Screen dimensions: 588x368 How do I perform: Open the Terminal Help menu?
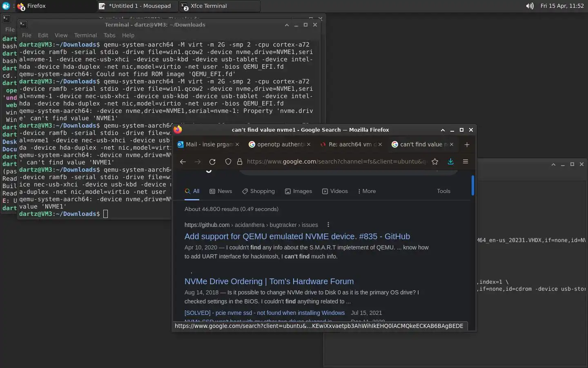click(128, 35)
